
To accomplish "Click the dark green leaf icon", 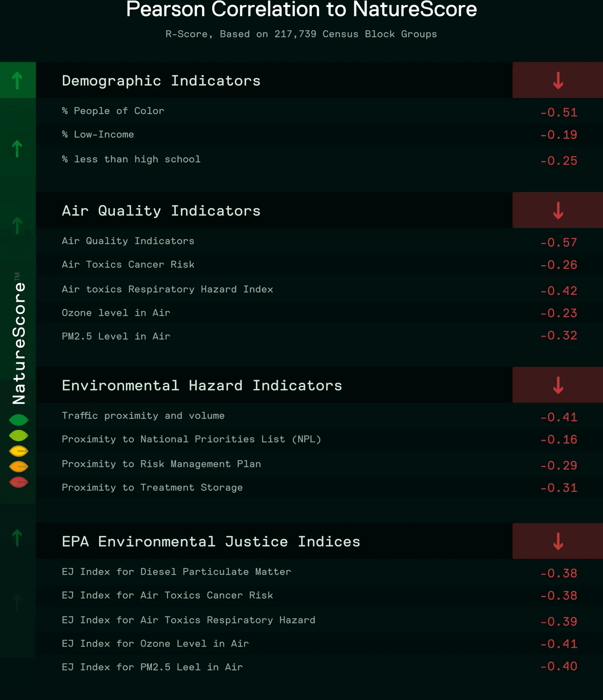I will point(18,420).
